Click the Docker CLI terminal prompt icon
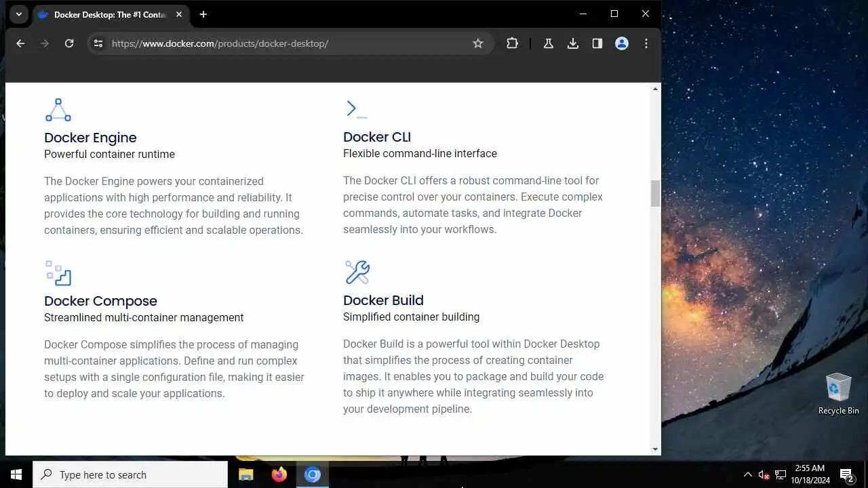Screen dimensions: 868x488 [x=356, y=109]
